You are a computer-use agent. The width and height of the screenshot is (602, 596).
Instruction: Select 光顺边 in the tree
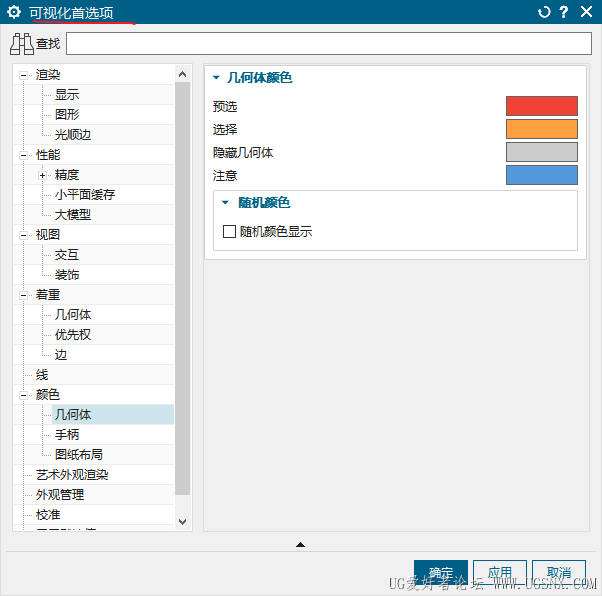click(73, 135)
